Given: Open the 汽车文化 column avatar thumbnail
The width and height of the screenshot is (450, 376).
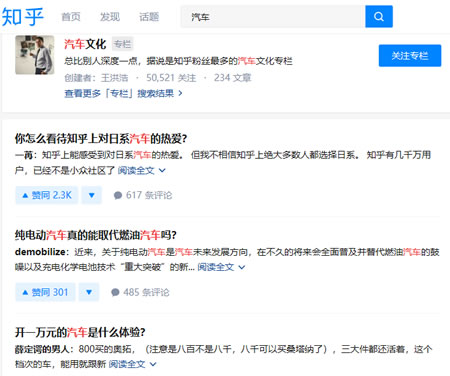Looking at the screenshot, I should pyautogui.click(x=35, y=55).
